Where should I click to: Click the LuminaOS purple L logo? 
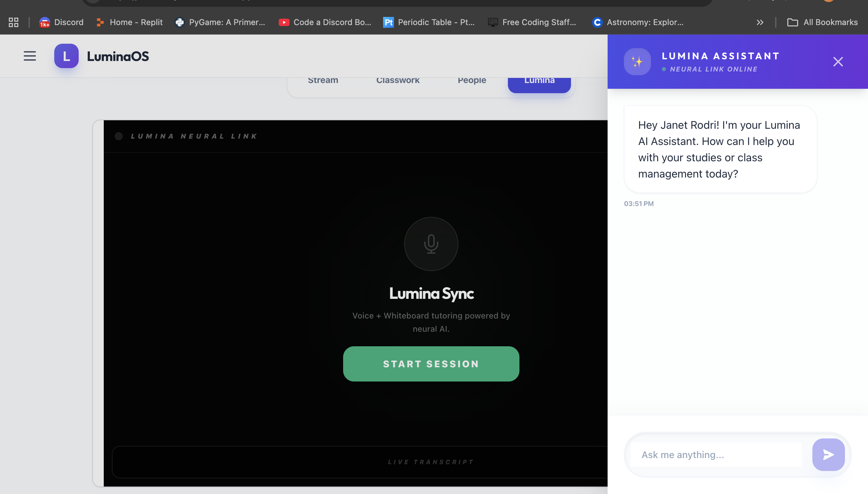[x=66, y=56]
